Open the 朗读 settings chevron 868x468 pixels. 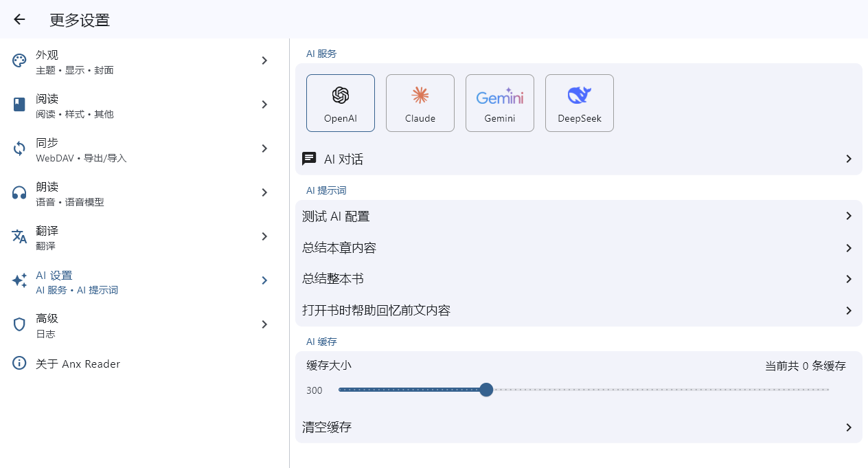(x=264, y=192)
